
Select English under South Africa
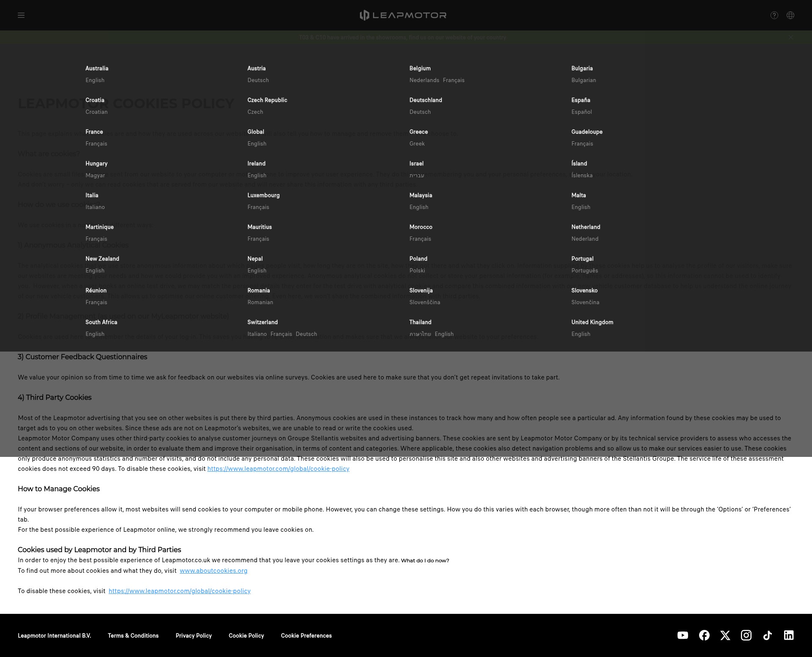pyautogui.click(x=95, y=334)
